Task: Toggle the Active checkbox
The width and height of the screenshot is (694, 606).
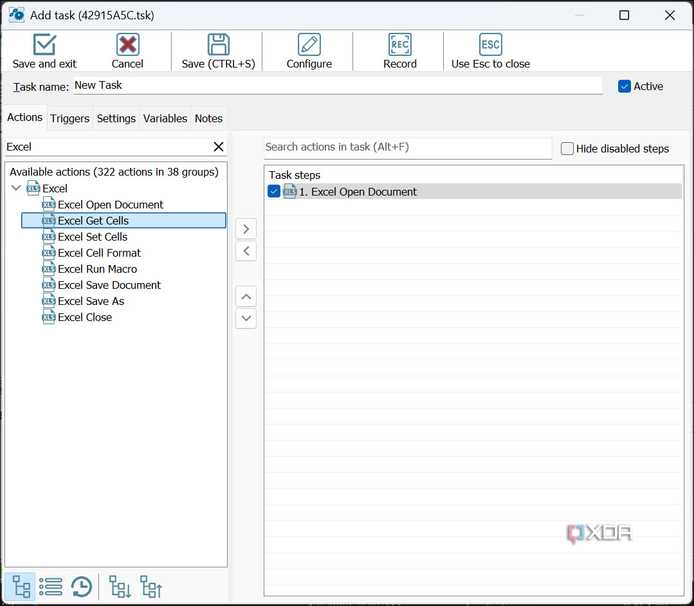Action: 624,86
